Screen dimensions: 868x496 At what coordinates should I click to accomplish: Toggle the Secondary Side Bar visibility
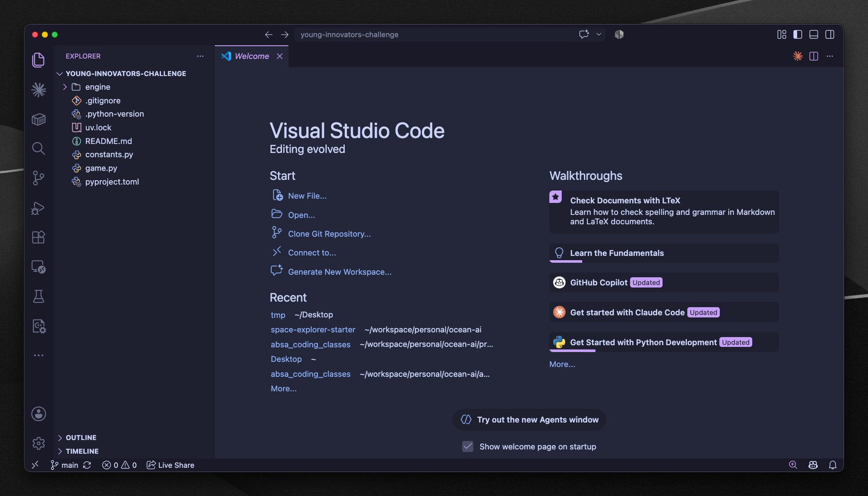[x=830, y=35]
